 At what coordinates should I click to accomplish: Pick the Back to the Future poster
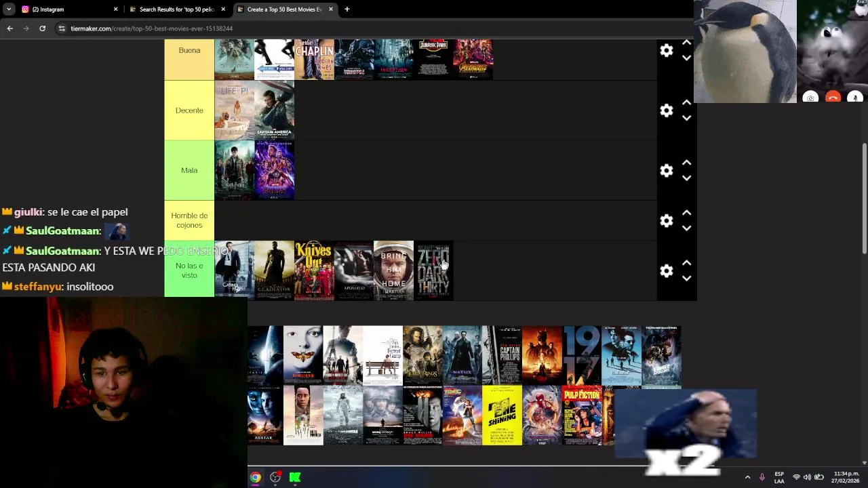tap(462, 415)
